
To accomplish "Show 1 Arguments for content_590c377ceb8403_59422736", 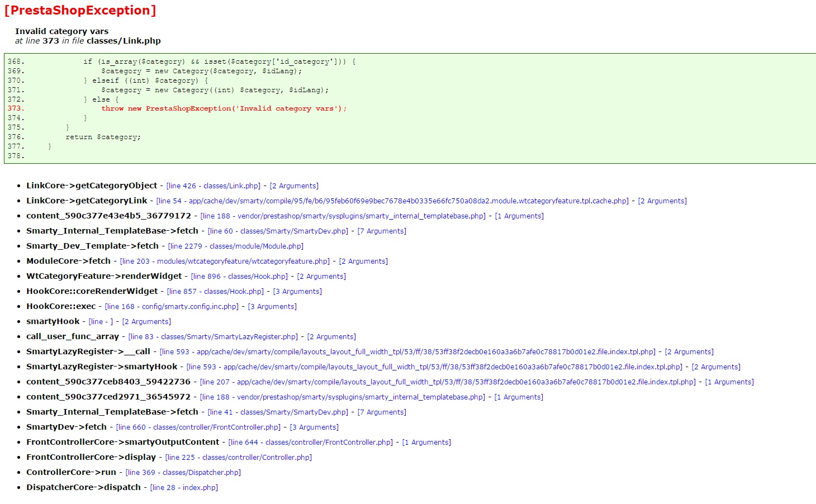I will [729, 382].
